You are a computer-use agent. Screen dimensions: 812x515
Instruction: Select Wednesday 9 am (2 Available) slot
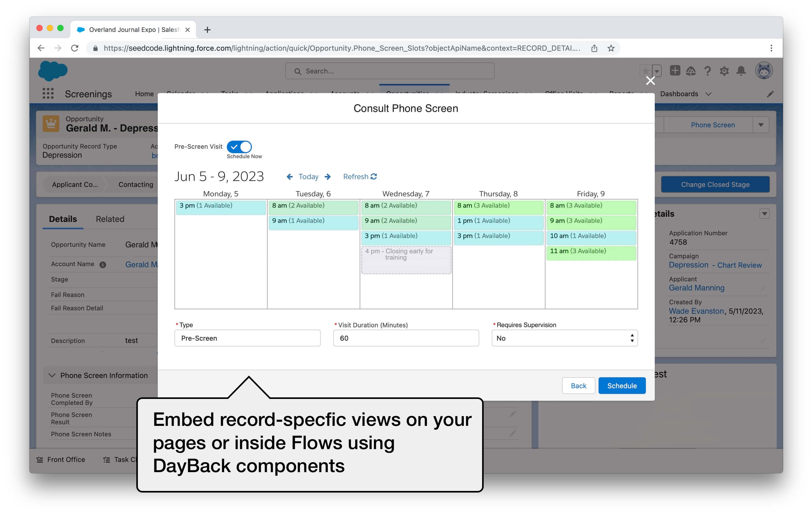click(406, 222)
